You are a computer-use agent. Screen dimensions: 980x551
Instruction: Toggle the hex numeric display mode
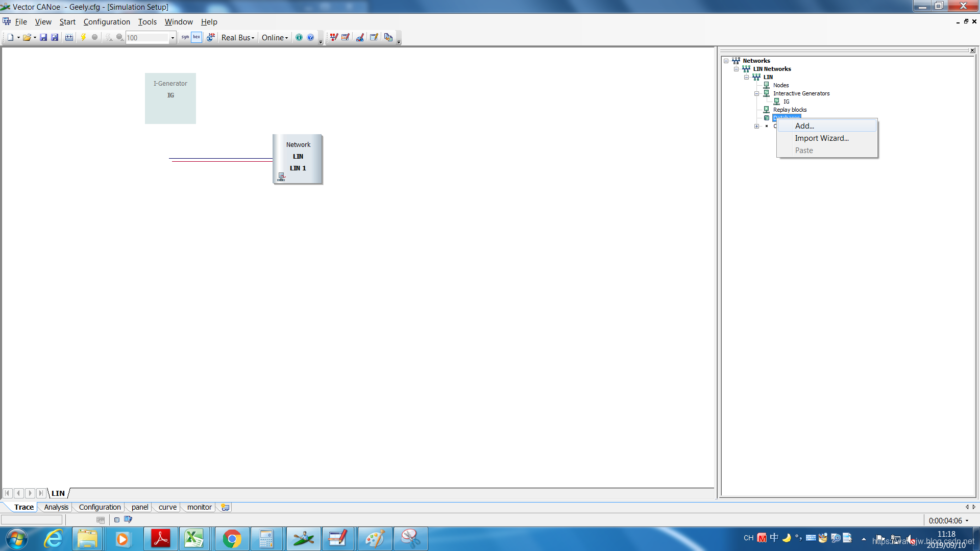click(x=197, y=37)
